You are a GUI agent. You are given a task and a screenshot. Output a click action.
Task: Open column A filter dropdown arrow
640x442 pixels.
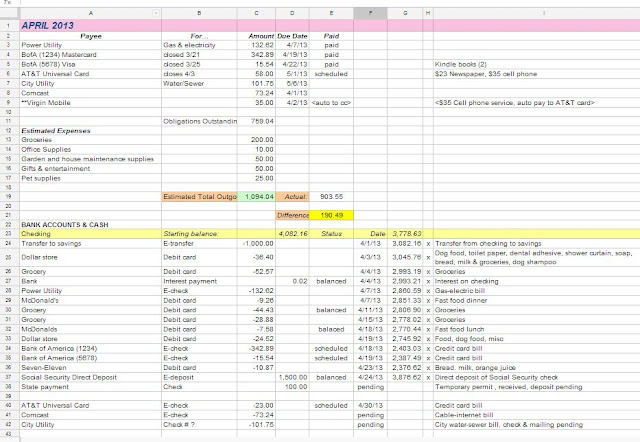(x=156, y=13)
